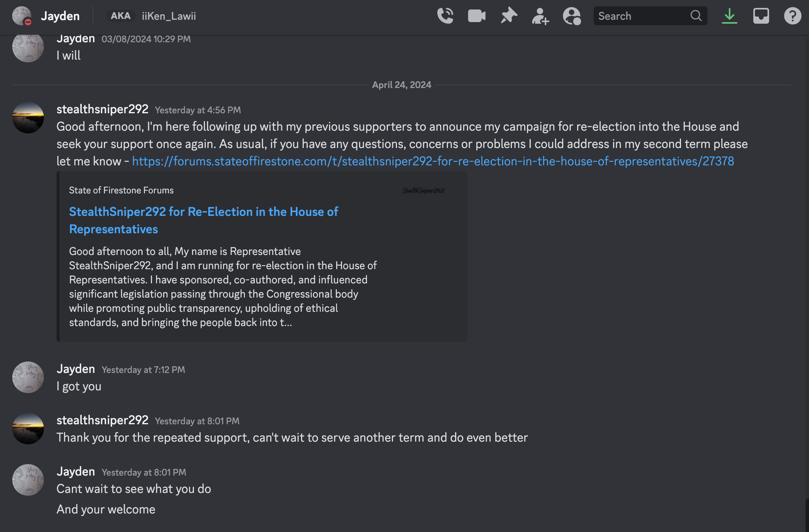
Task: Start a video call icon
Action: pos(477,16)
